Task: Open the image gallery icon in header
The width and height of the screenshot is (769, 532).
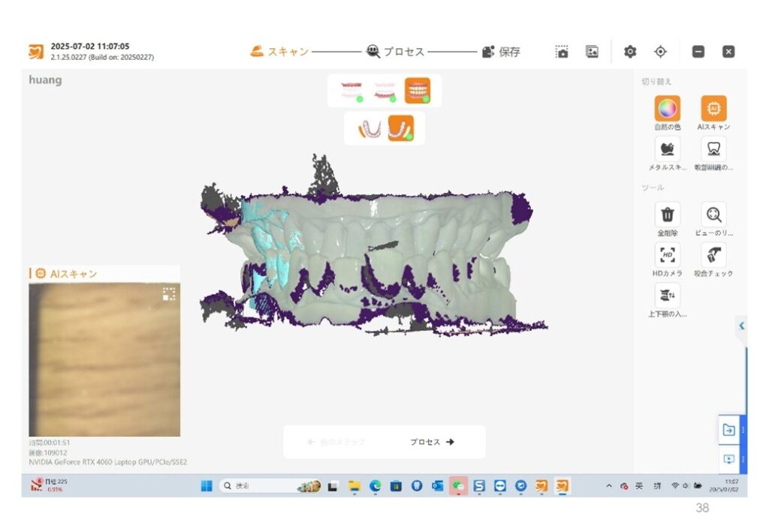Action: click(x=593, y=52)
